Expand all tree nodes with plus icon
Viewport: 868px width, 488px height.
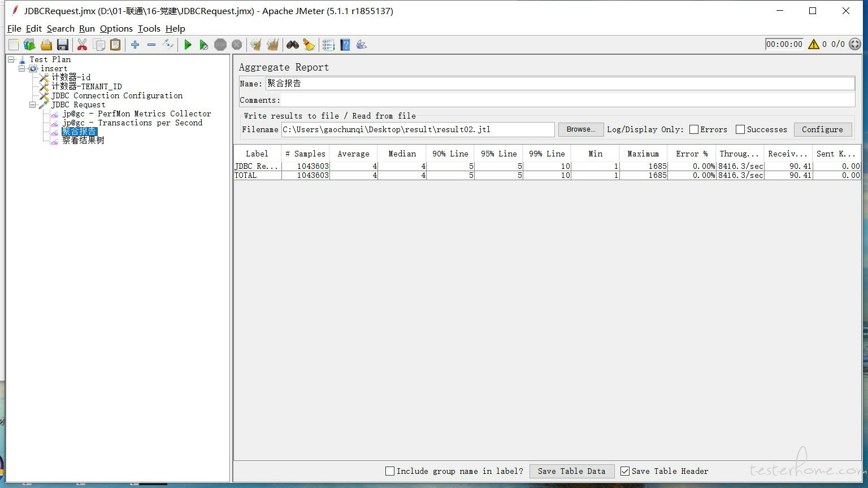[135, 45]
